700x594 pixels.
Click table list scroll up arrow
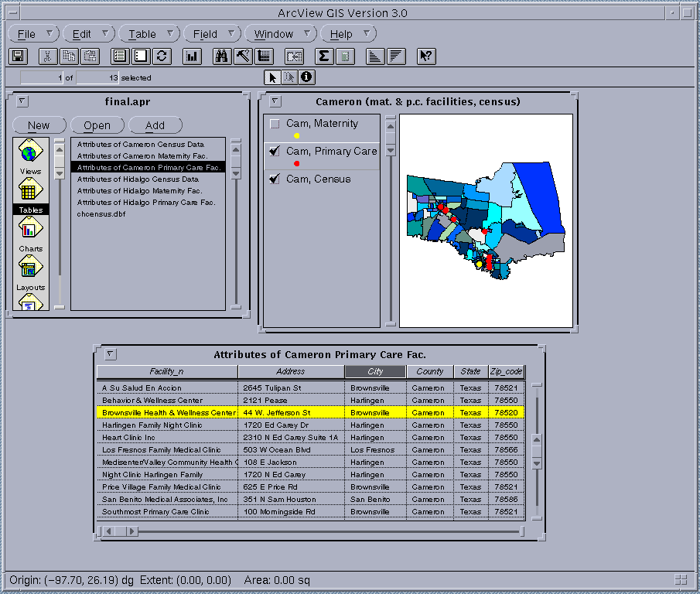(x=236, y=149)
